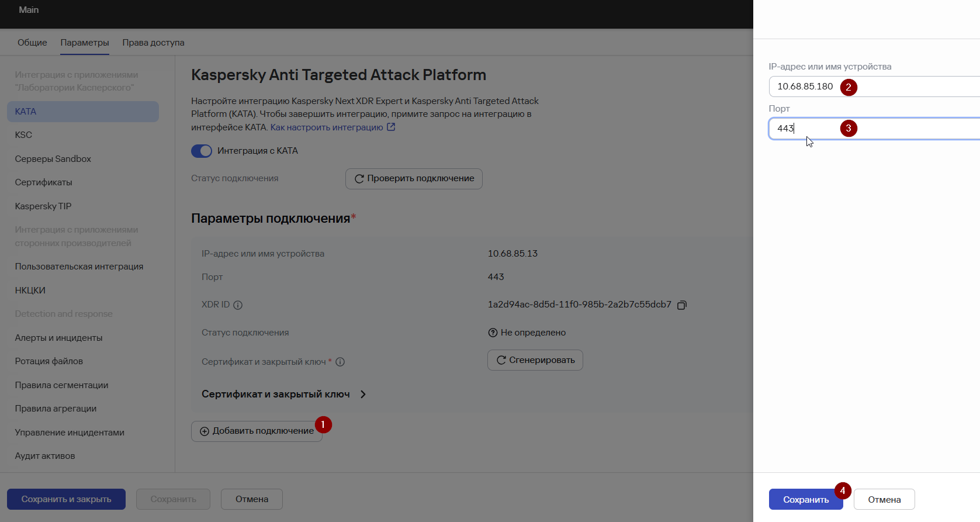Image resolution: width=980 pixels, height=522 pixels.
Task: Save the new connection in side panel
Action: coord(806,500)
